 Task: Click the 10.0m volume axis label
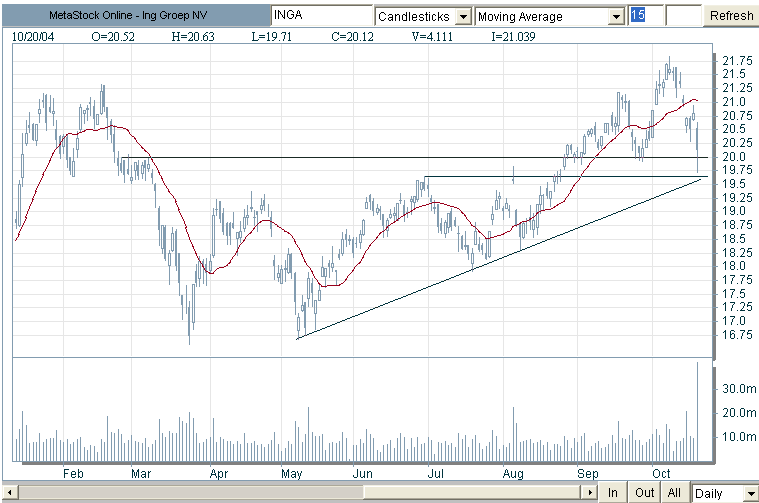coord(739,437)
